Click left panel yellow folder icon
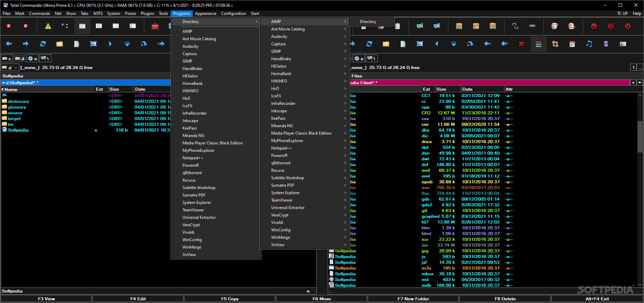This screenshot has height=303, width=644. pos(60,44)
